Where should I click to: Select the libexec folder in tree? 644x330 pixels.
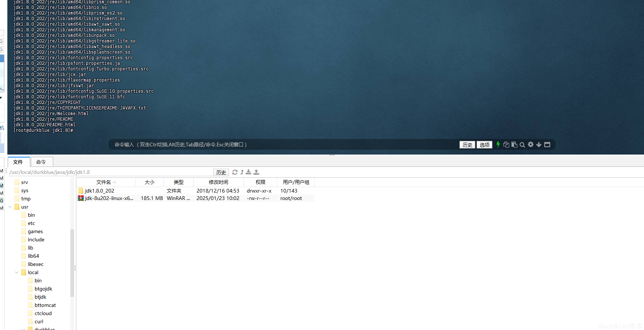pyautogui.click(x=36, y=264)
